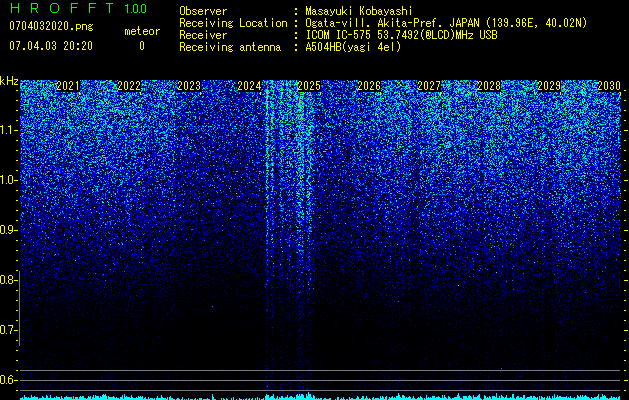Click the Receiver field label
629x400 pixels.
203,35
